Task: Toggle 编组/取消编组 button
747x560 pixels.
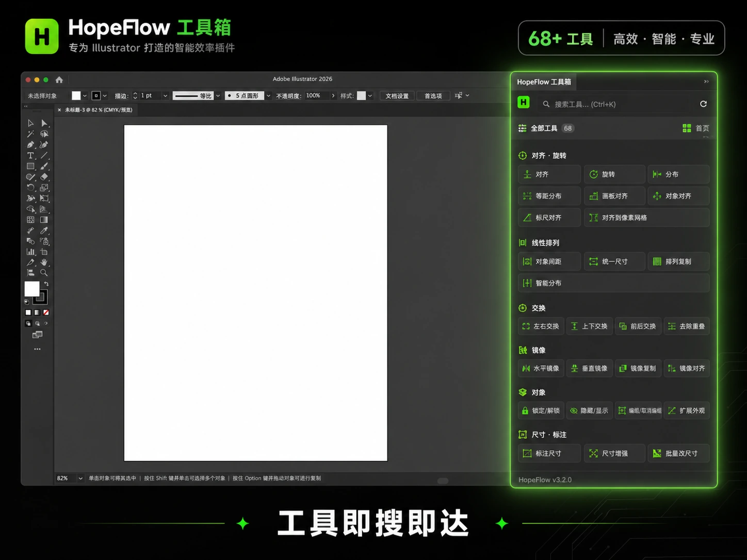Action: coord(638,411)
